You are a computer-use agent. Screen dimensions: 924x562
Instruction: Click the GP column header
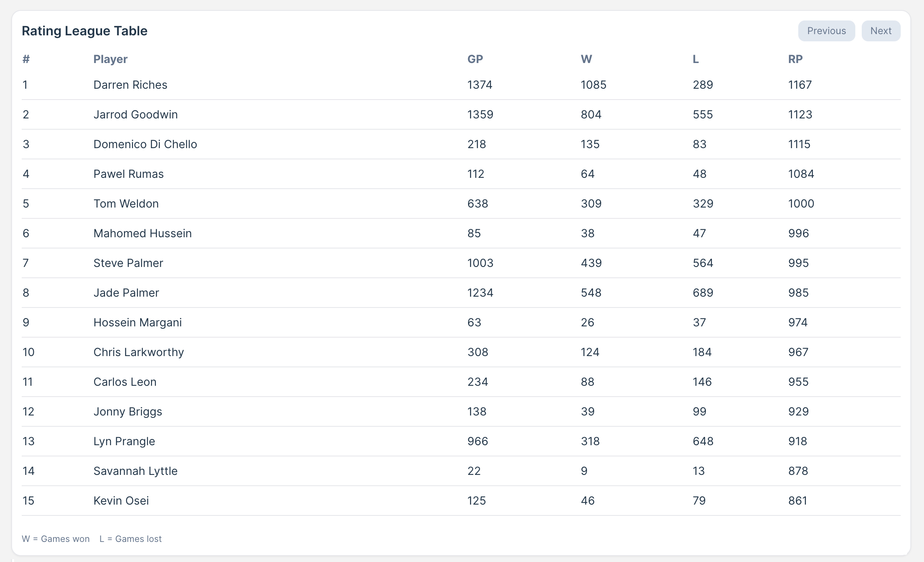click(475, 59)
